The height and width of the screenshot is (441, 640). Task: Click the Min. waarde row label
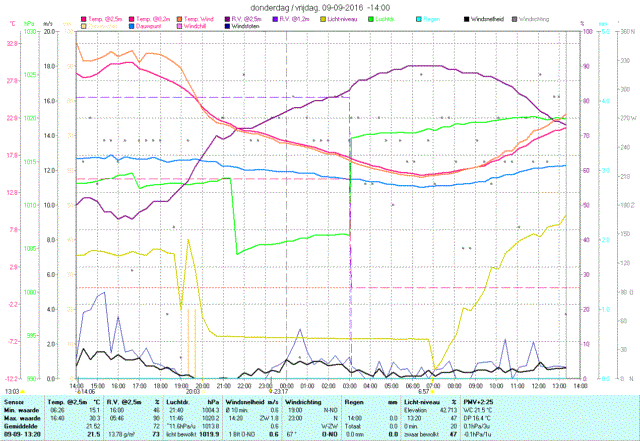pyautogui.click(x=22, y=408)
